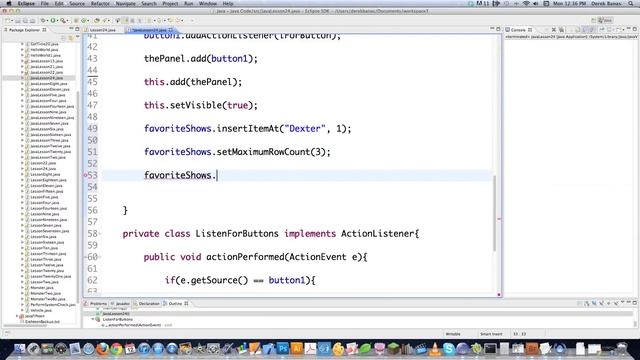The height and width of the screenshot is (360, 640).
Task: Click code text on line 53
Action: pos(180,176)
